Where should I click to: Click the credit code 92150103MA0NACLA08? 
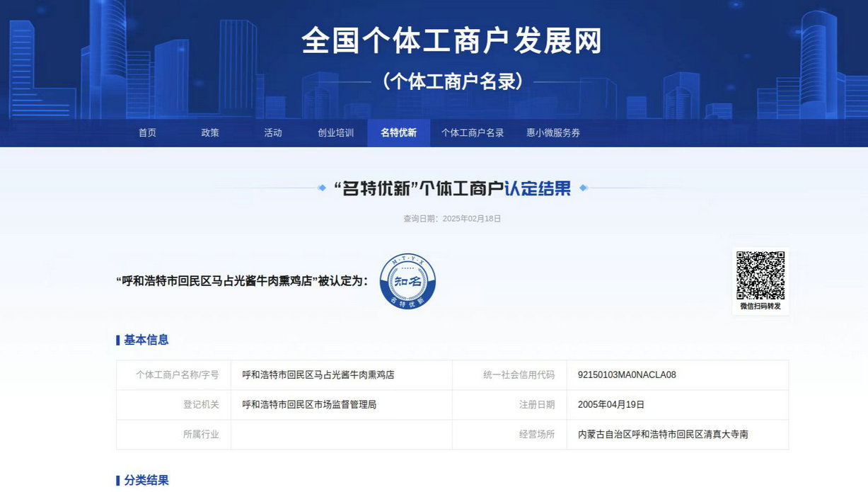pyautogui.click(x=627, y=375)
